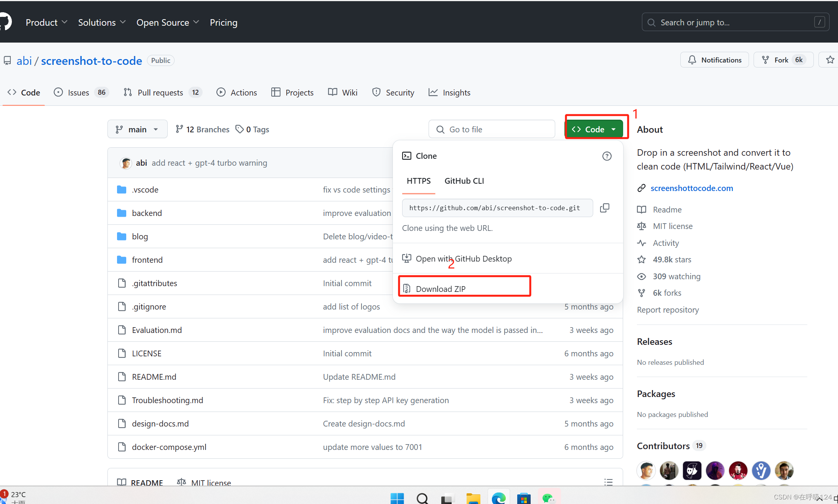The height and width of the screenshot is (504, 838).
Task: Click Notifications button
Action: click(714, 60)
